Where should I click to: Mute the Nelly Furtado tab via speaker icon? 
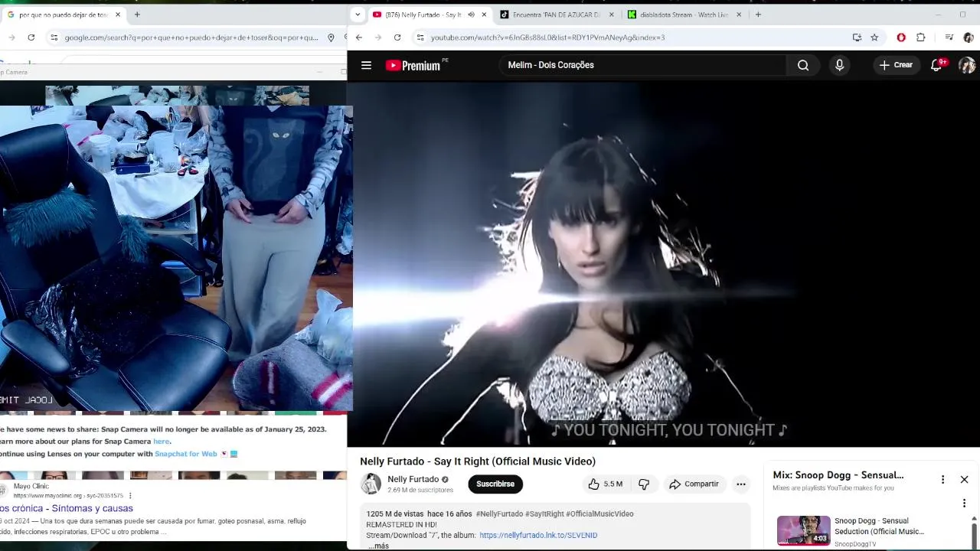tap(471, 15)
